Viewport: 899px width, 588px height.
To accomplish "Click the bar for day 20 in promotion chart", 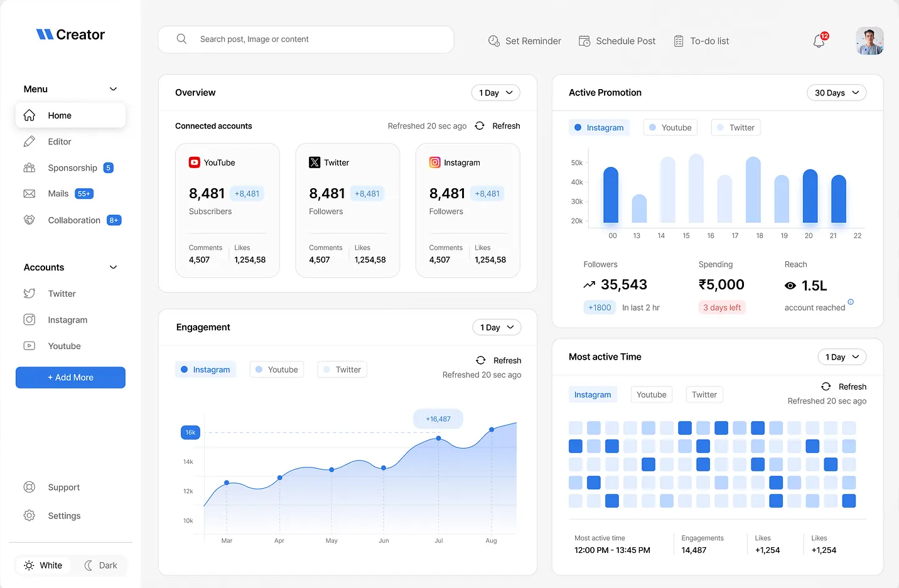I will 810,196.
